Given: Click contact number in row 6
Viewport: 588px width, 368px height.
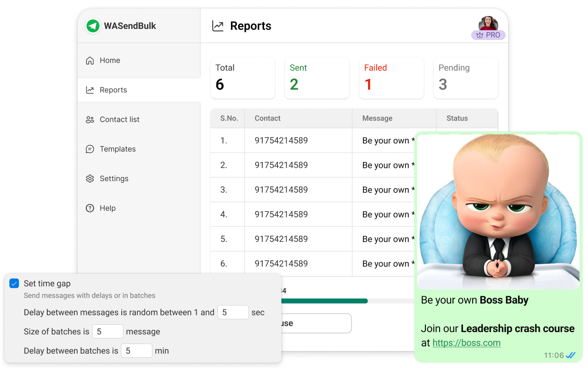Looking at the screenshot, I should pyautogui.click(x=281, y=264).
